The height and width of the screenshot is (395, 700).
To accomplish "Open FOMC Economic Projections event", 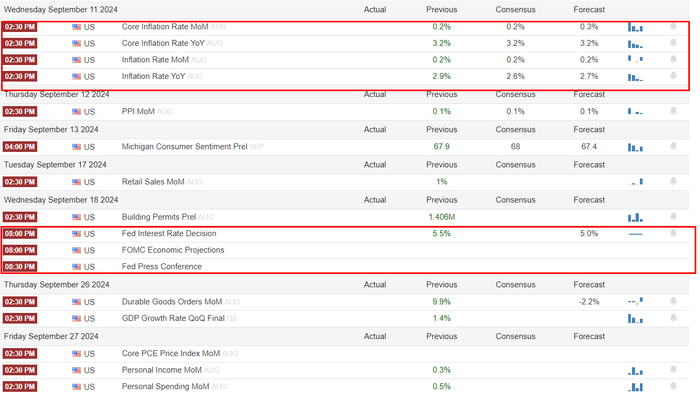I will click(x=173, y=250).
